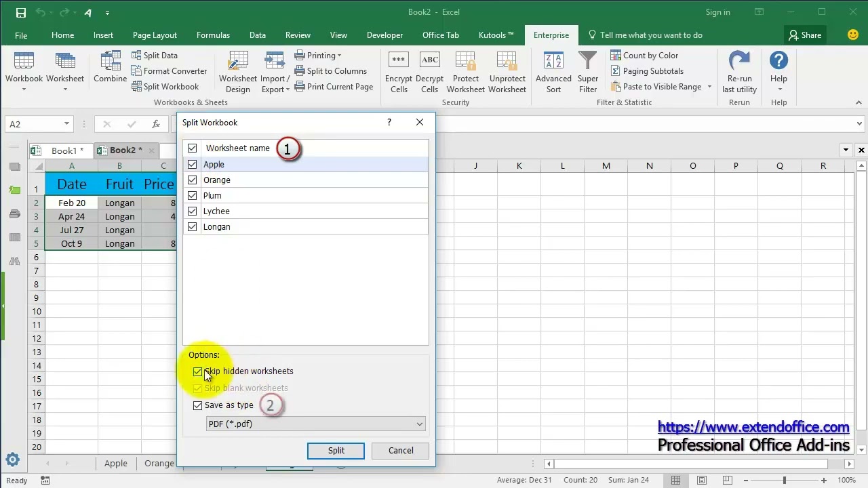Uncheck the Orange worksheet checkbox
868x488 pixels.
(x=193, y=180)
